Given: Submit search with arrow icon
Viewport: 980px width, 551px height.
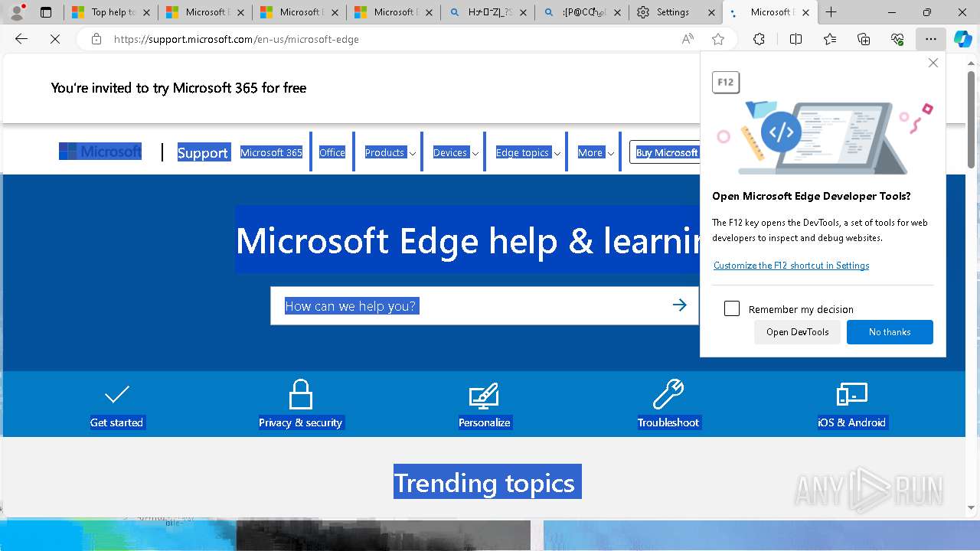Looking at the screenshot, I should coord(679,305).
